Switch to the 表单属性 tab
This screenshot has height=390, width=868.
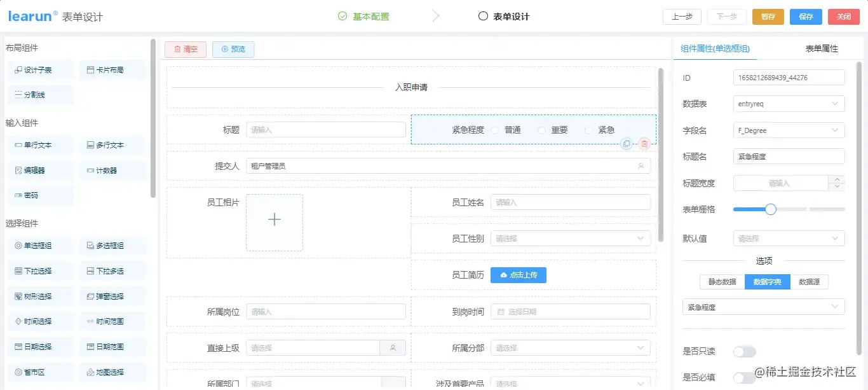(822, 48)
